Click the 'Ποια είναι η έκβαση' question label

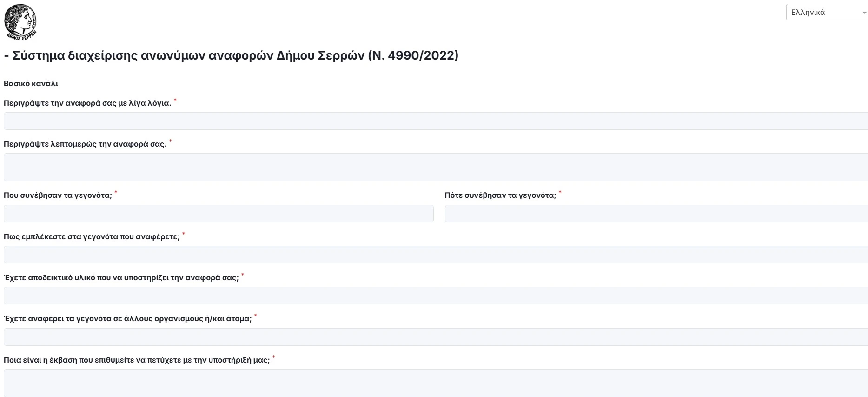pos(137,360)
